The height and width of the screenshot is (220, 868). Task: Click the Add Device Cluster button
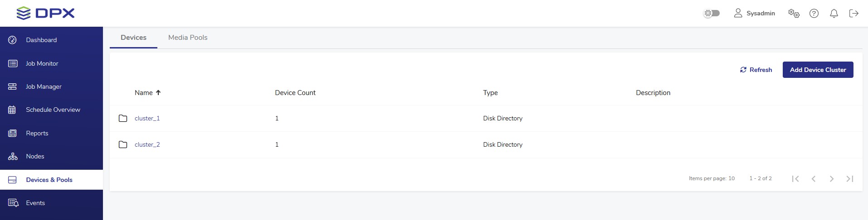coord(818,70)
